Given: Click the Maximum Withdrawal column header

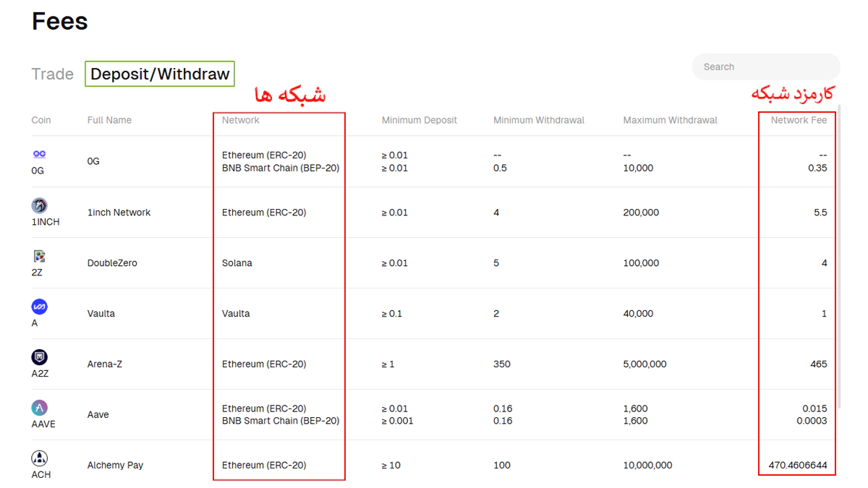Looking at the screenshot, I should coord(670,120).
